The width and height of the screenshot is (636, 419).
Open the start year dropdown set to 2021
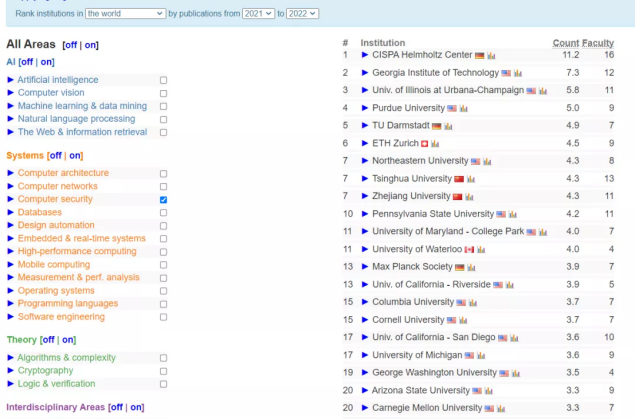click(258, 13)
